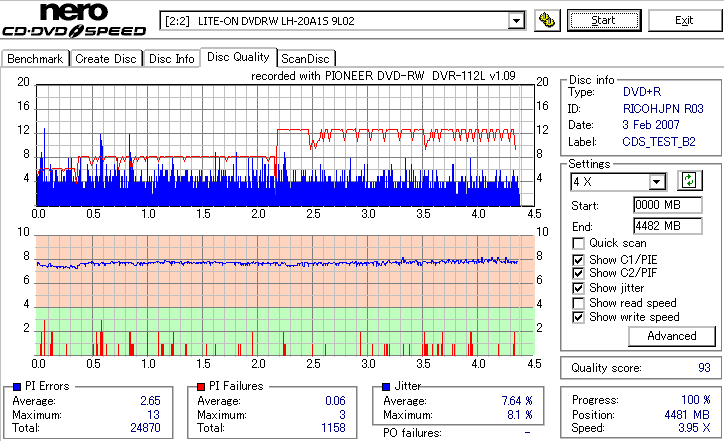
Task: Click the blue Jitter legend square
Action: [386, 387]
